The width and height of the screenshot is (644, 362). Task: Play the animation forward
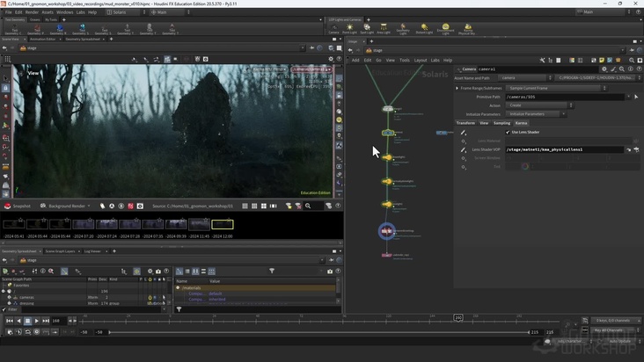click(37, 321)
